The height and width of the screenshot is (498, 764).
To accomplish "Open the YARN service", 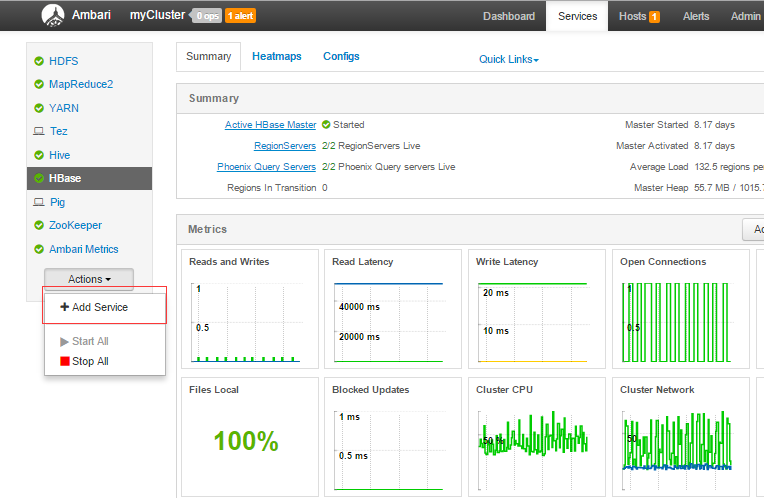I will [x=64, y=108].
